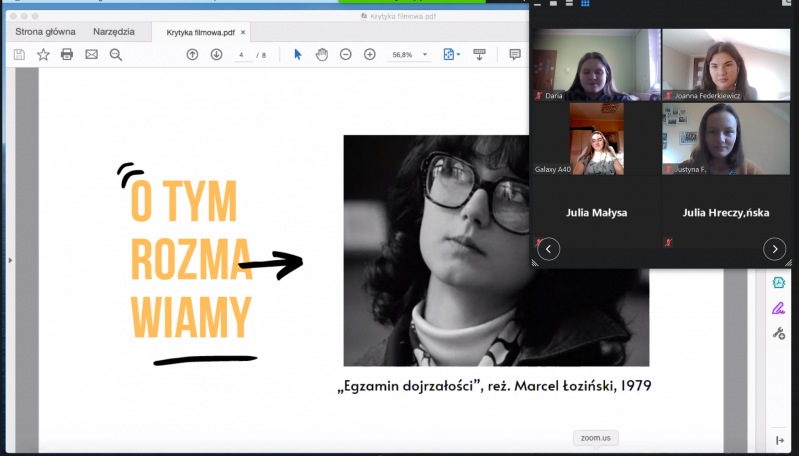Save the PDF file using the floppy icon
This screenshot has height=456, width=799.
pos(19,55)
